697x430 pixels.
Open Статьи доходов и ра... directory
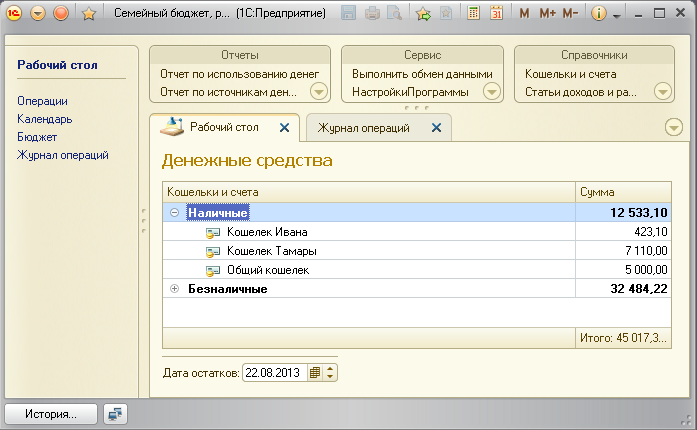click(581, 92)
